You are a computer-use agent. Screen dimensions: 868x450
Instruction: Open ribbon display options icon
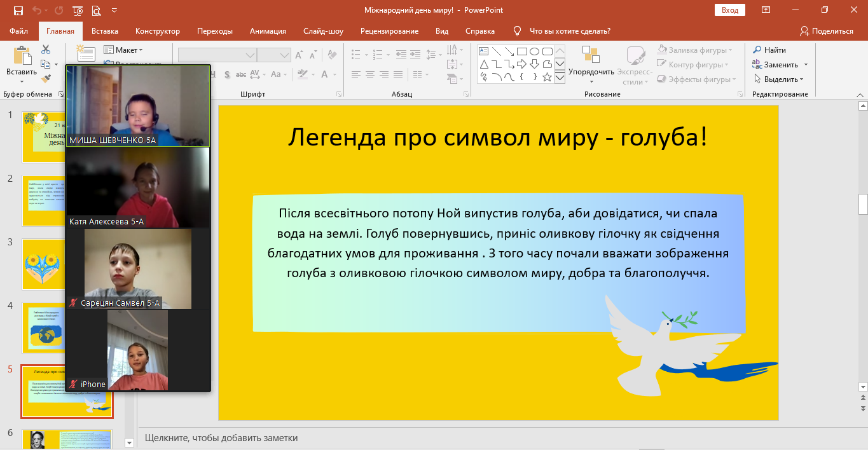click(x=766, y=10)
